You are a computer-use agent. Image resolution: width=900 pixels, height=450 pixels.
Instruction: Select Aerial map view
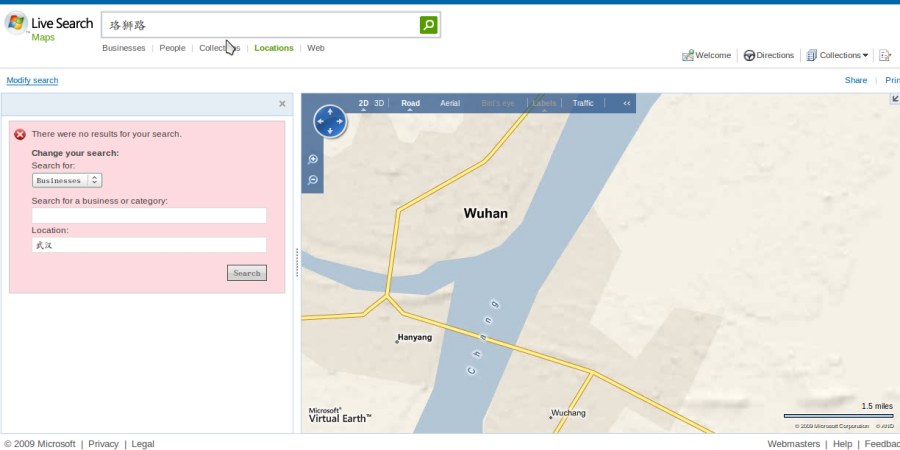[450, 103]
